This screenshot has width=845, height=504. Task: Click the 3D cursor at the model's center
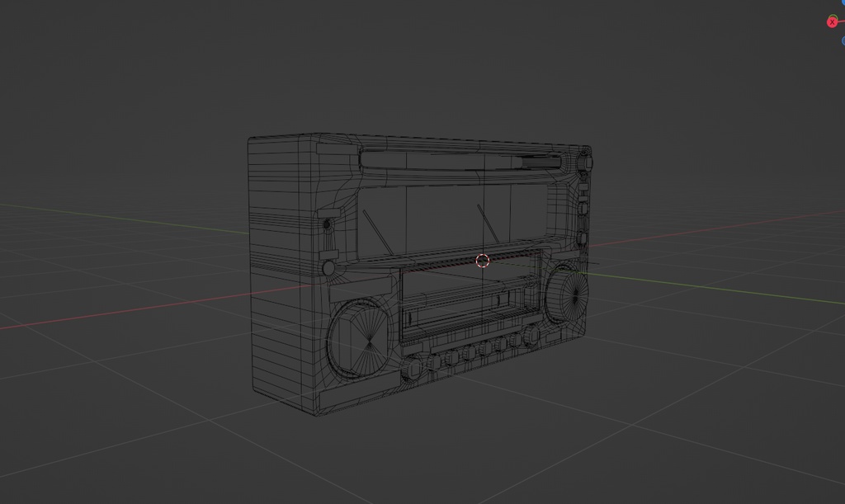[x=482, y=261]
